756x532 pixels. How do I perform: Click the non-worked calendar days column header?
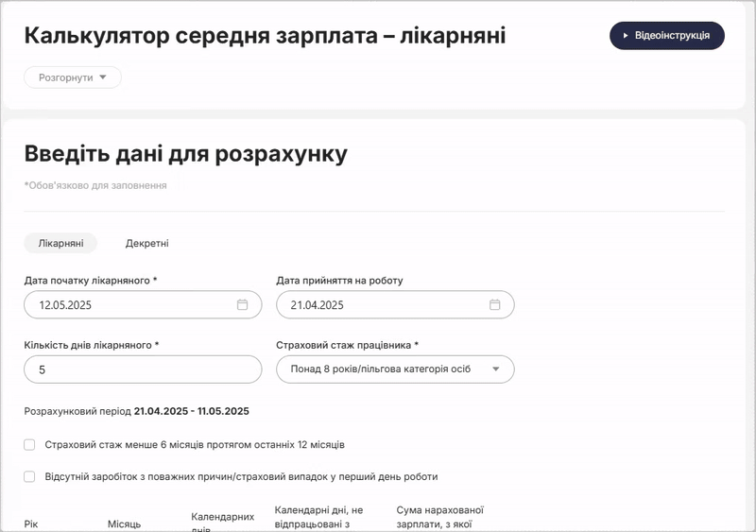pos(318,518)
